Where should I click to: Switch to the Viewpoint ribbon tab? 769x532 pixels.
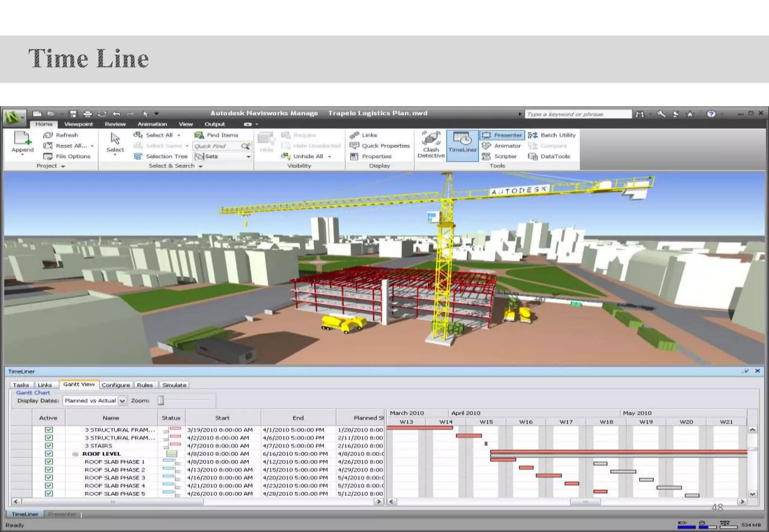tap(78, 124)
